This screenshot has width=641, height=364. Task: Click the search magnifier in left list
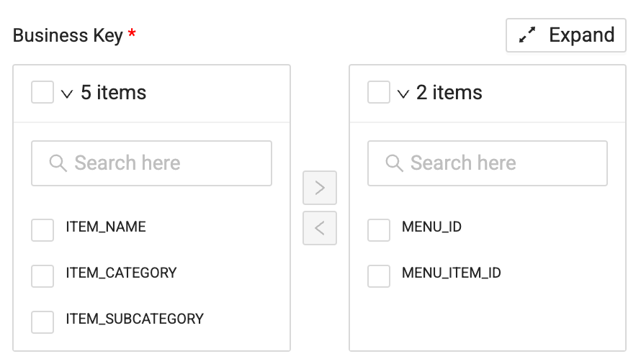(x=58, y=163)
